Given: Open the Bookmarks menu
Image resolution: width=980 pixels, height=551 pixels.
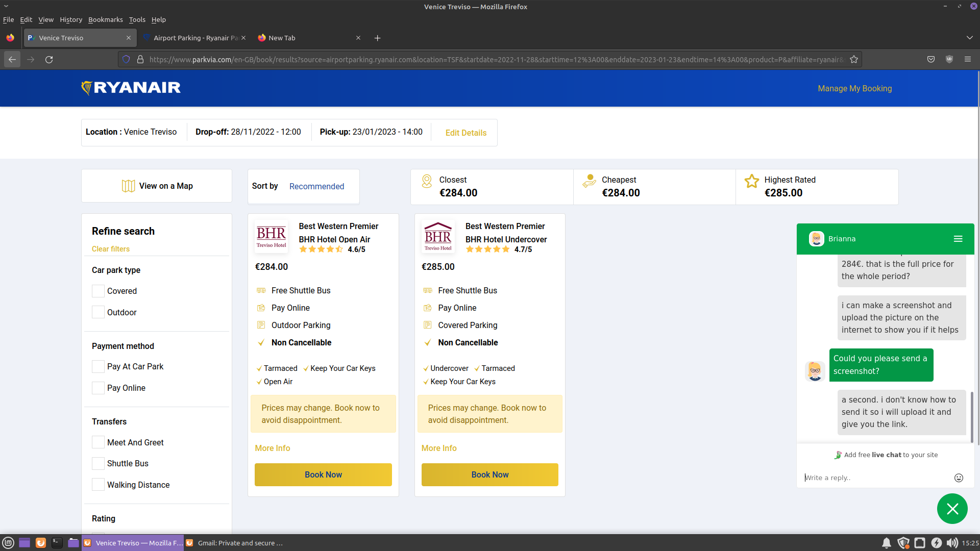Looking at the screenshot, I should (106, 20).
